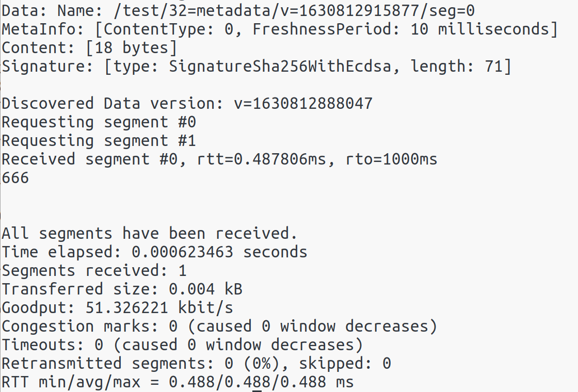This screenshot has width=578, height=392.
Task: Select the Goodput 51.326221 kbit/s line
Action: point(117,308)
